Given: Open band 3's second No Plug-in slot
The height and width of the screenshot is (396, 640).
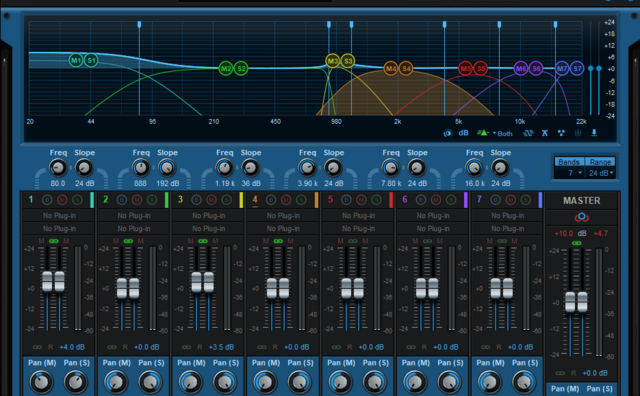Looking at the screenshot, I should pyautogui.click(x=209, y=229).
